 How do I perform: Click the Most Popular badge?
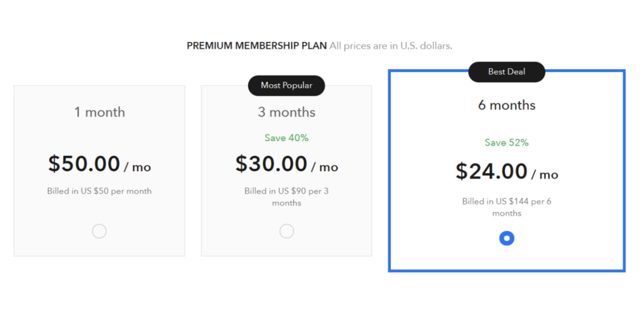tap(286, 86)
